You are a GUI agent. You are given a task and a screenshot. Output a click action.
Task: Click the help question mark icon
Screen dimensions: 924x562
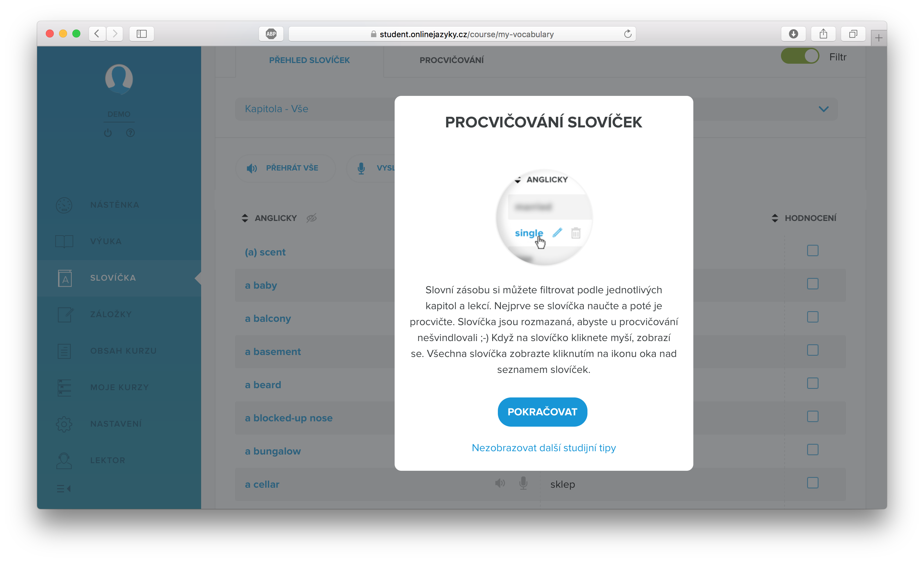(130, 133)
